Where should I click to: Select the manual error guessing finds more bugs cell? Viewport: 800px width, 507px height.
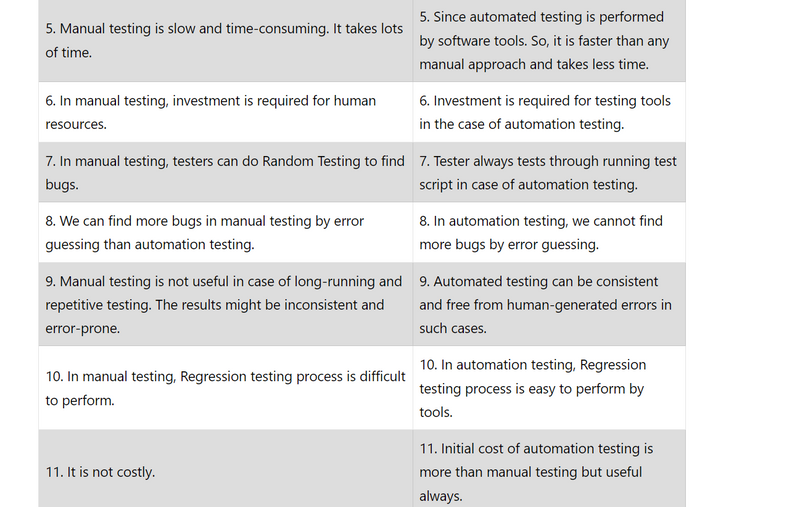click(x=225, y=232)
